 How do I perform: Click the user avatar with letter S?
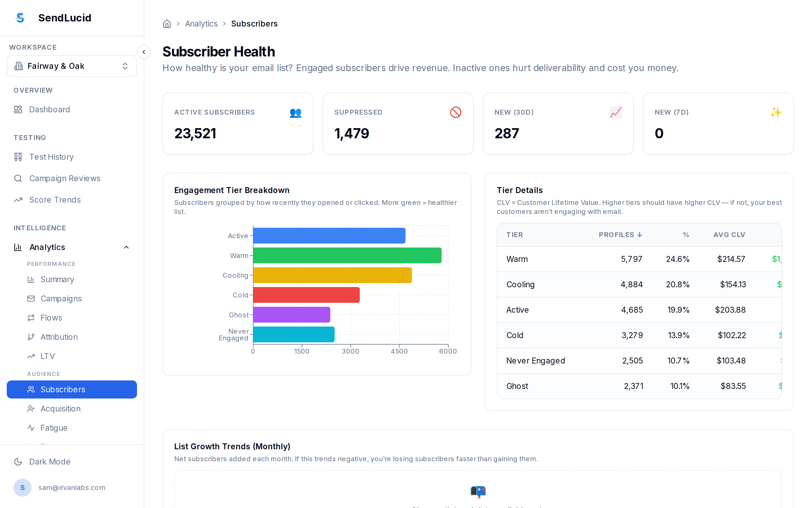tap(23, 487)
